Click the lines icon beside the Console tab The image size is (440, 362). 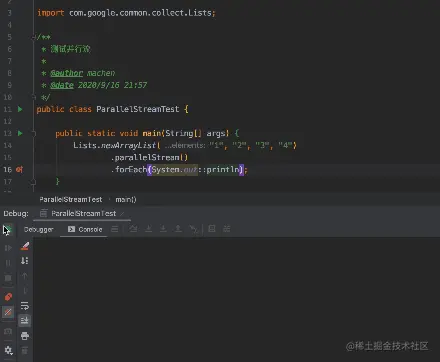click(115, 229)
